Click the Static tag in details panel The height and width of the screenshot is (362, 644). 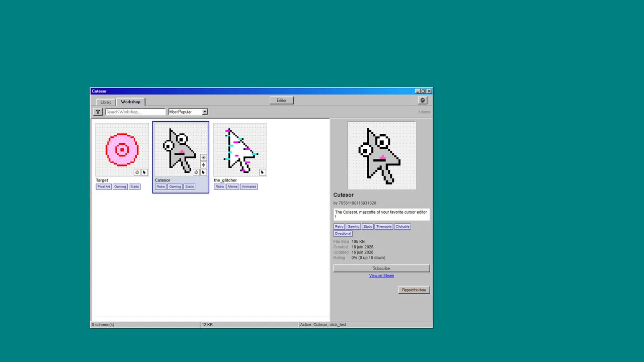coord(368,227)
